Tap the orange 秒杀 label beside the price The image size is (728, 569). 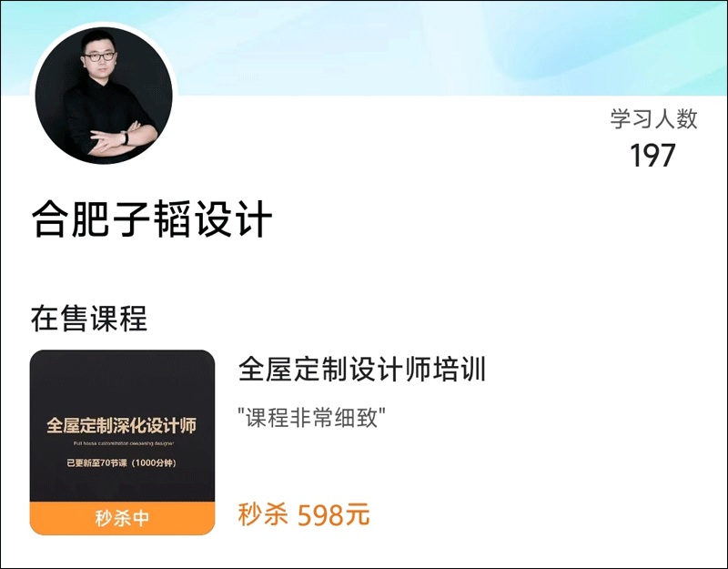pyautogui.click(x=263, y=514)
